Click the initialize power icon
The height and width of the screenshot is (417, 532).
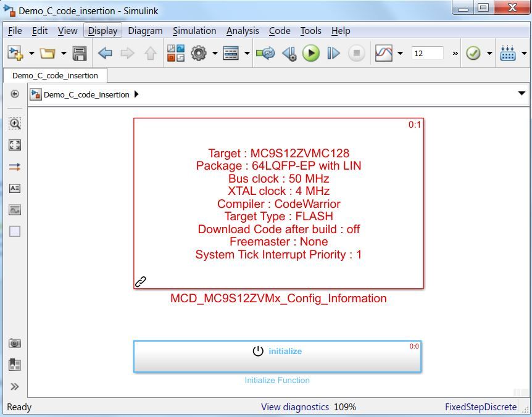258,351
